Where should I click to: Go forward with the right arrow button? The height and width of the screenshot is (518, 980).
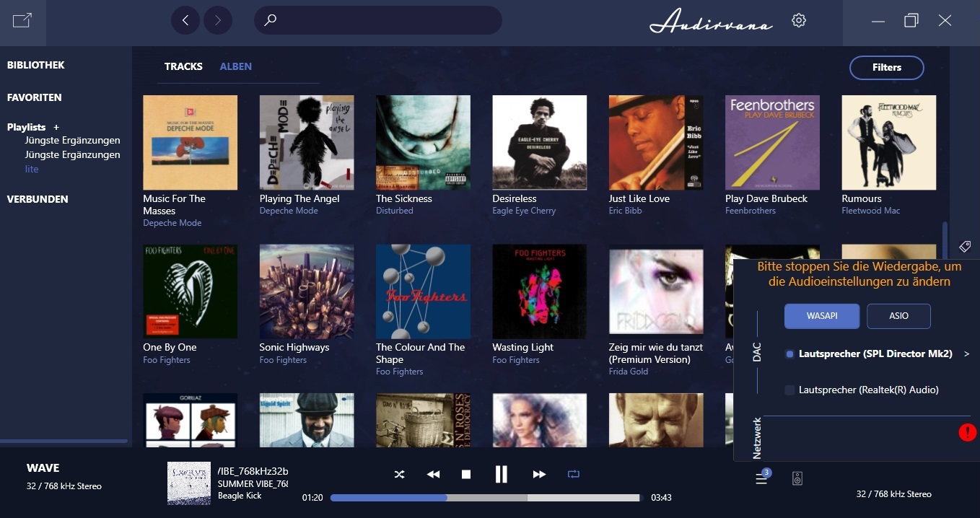coord(218,20)
